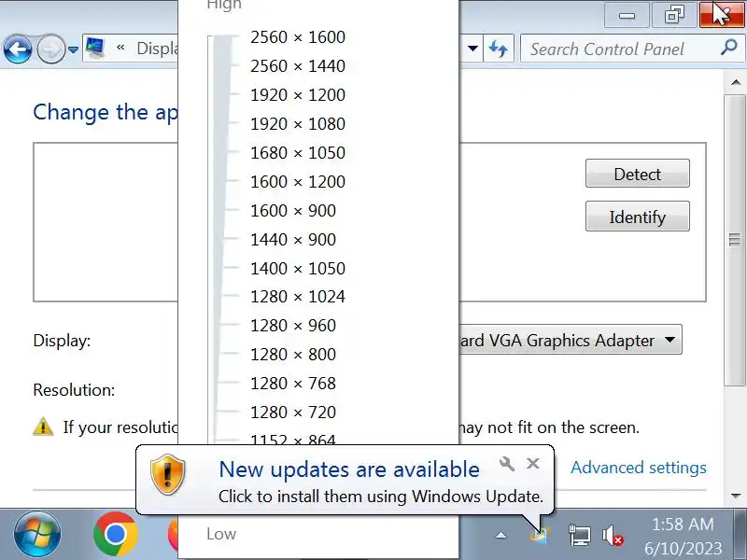Click the Detect button
Viewport: 747px width, 560px height.
(638, 174)
